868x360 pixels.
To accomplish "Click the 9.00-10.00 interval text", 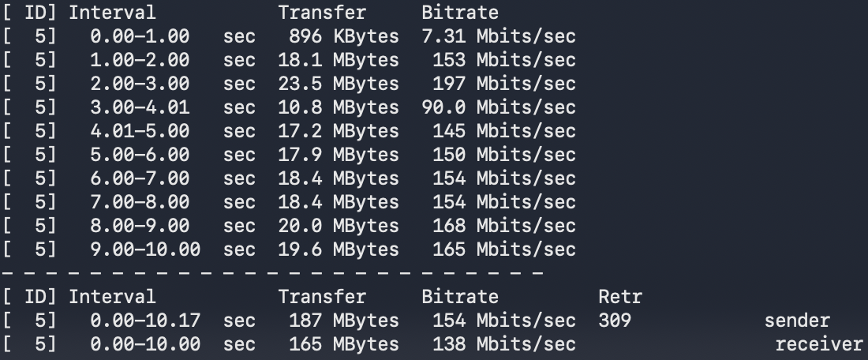I will [145, 249].
